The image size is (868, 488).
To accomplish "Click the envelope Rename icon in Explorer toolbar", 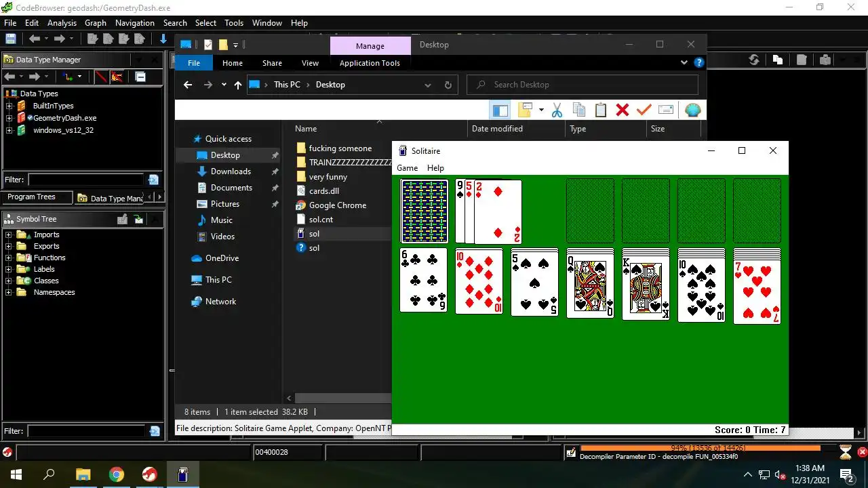I will (x=666, y=110).
